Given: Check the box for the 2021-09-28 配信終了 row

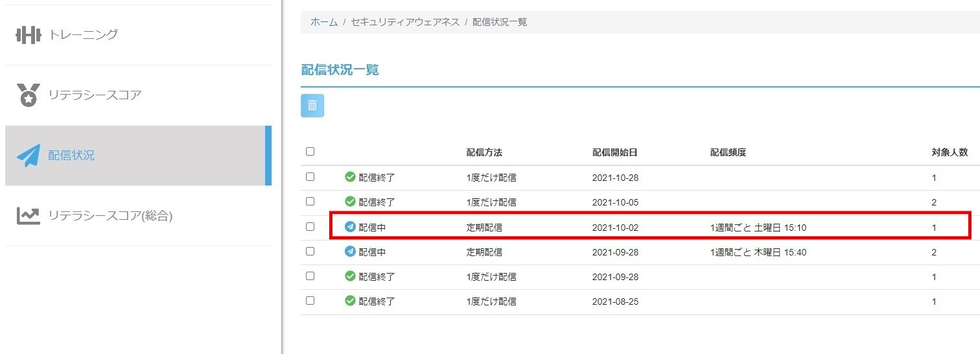Looking at the screenshot, I should 310,276.
